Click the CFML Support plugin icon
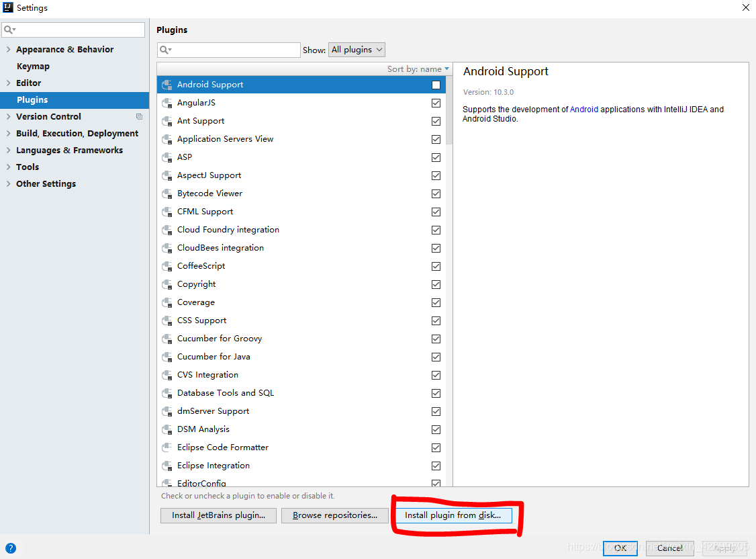Image resolution: width=756 pixels, height=559 pixels. [x=167, y=212]
